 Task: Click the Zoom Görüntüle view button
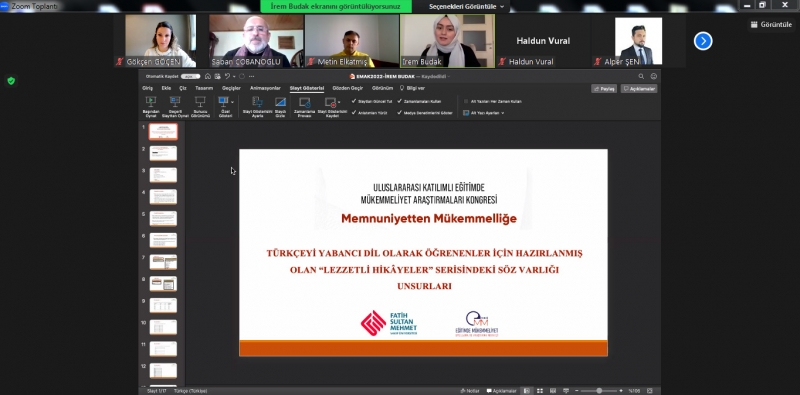tap(771, 24)
